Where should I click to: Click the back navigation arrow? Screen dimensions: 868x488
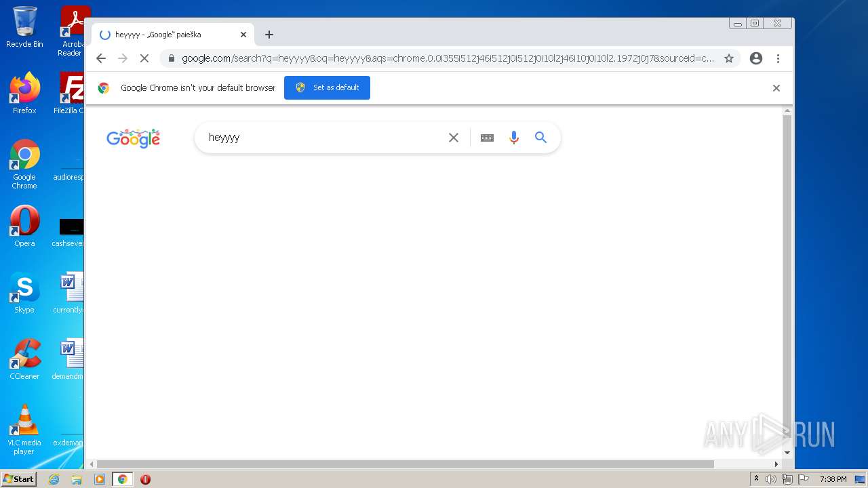(x=101, y=58)
